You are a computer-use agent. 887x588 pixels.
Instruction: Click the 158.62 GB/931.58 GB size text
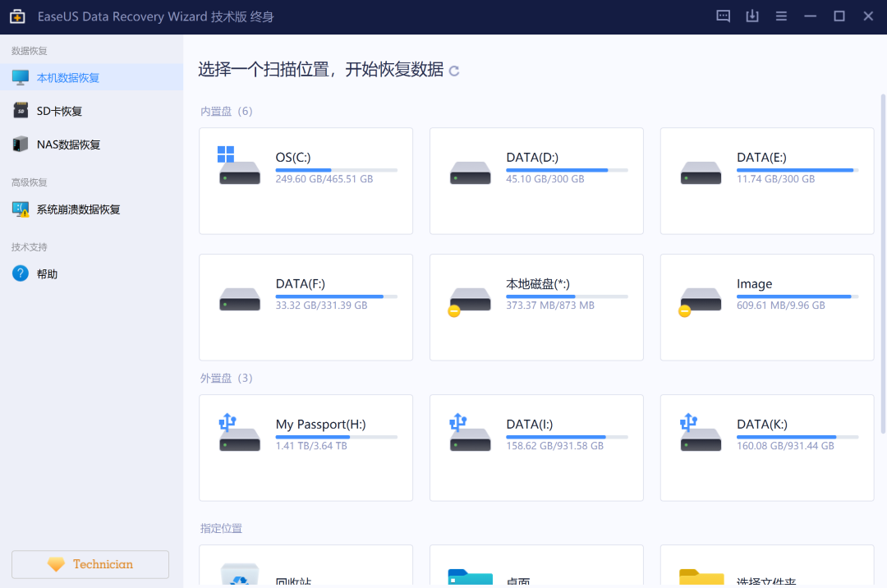(555, 446)
